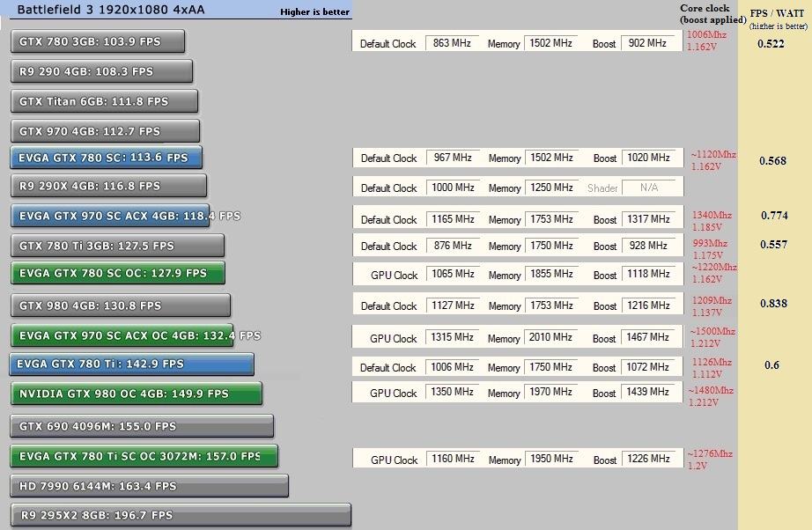Screen dimensions: 812x530
Task: Select the red 993Mhz core clock text
Action: pos(710,243)
